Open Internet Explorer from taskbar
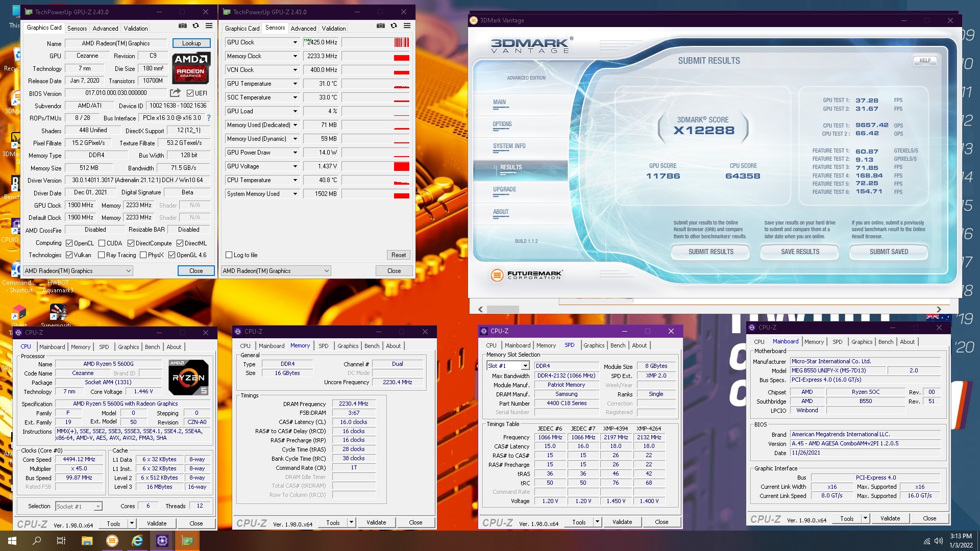The height and width of the screenshot is (551, 980). tap(137, 541)
